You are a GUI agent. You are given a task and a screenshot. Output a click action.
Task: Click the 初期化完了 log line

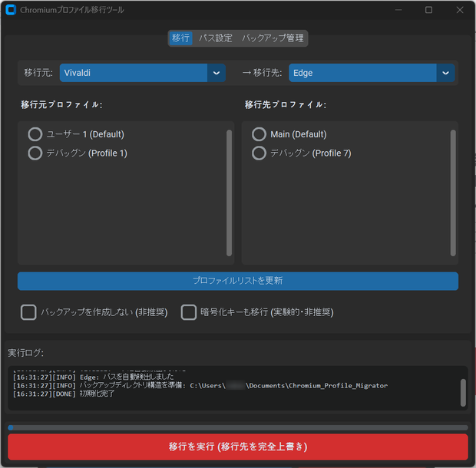64,394
